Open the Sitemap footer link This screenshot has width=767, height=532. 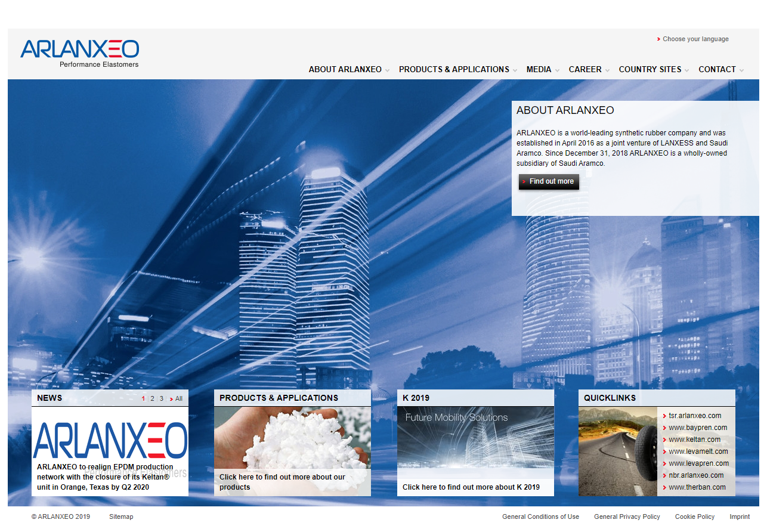coord(121,516)
